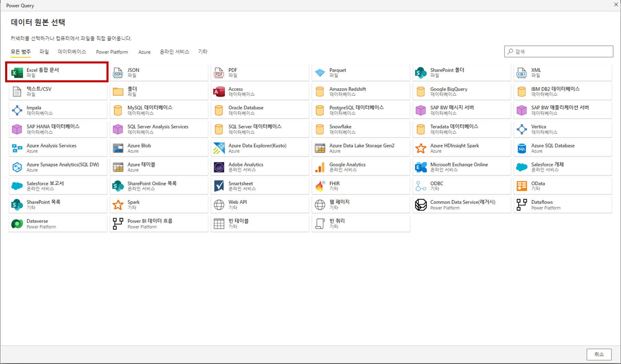Choose the Web API connector
This screenshot has height=364, width=621.
tap(260, 205)
